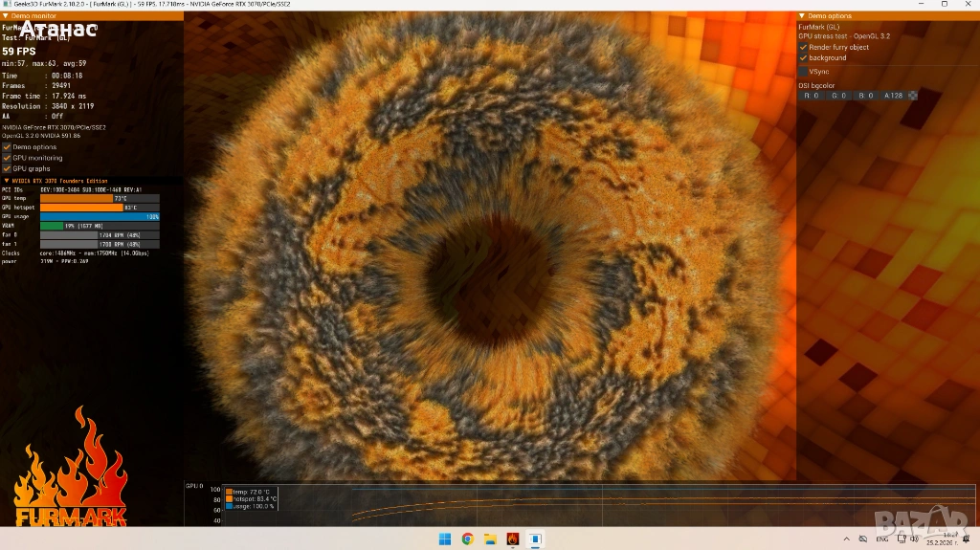The height and width of the screenshot is (550, 980).
Task: Collapse the NVIDIA RTX 3070 Founders Edition section
Action: (6, 180)
